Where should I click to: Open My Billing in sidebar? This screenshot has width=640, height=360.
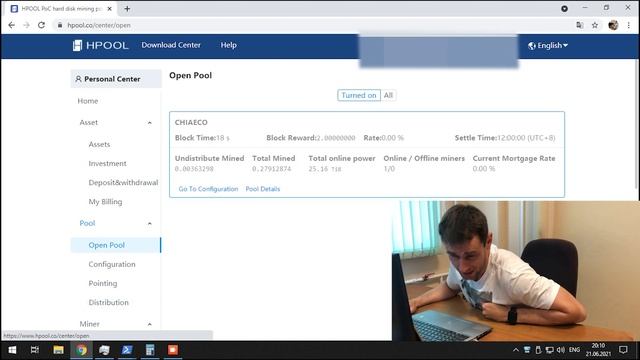tap(105, 202)
